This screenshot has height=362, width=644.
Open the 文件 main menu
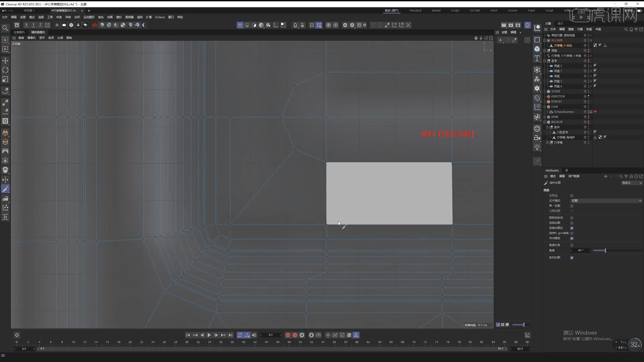pos(5,17)
